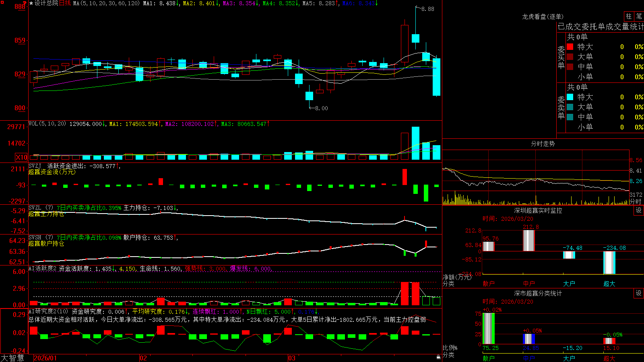Click the teal 中单 sell-order swatch
Viewport: 644px width, 362px height.
[570, 117]
